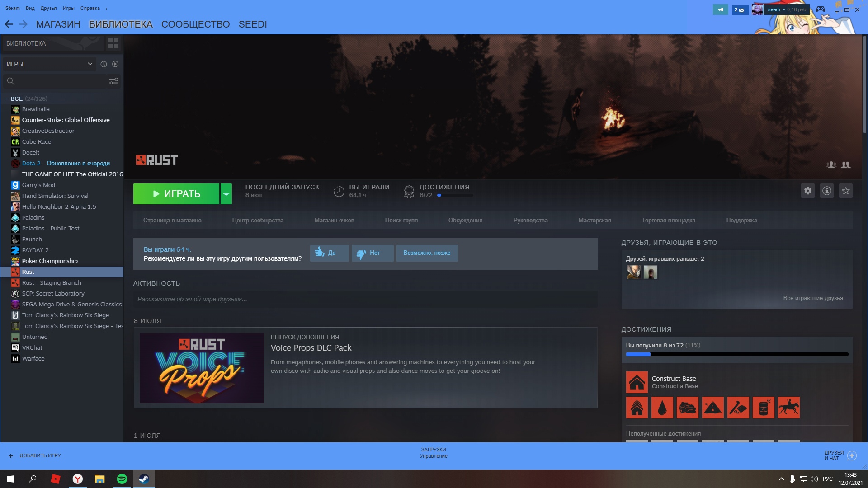Expand the Play button dropdown arrow
Screen dimensions: 868x488
tap(226, 194)
